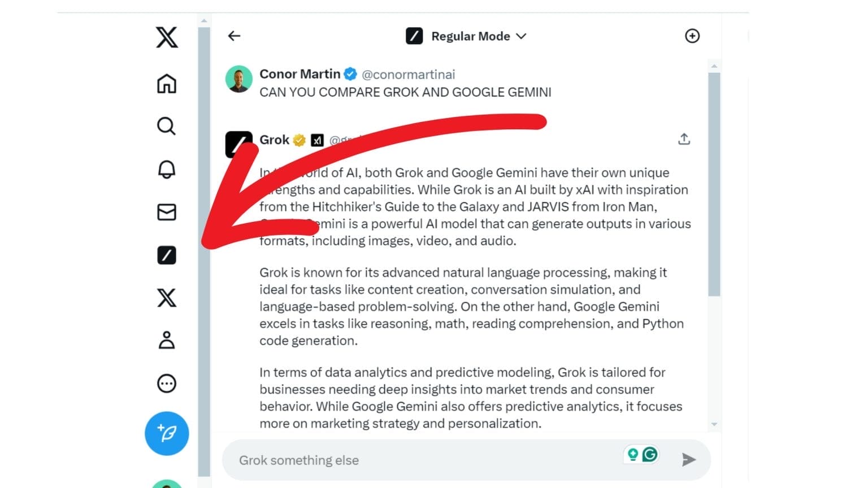Click the Grammarly icon in the text box
This screenshot has width=868, height=488.
[x=649, y=454]
